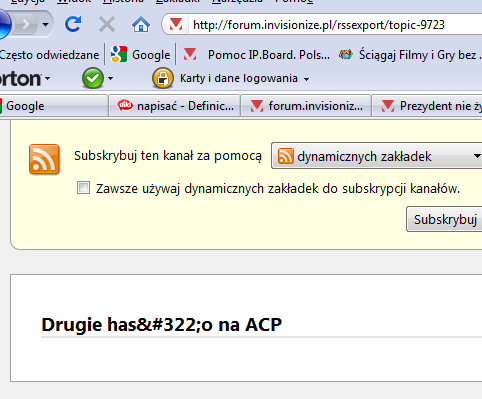Click the browser forward arrow button
The width and height of the screenshot is (482, 399).
26,24
